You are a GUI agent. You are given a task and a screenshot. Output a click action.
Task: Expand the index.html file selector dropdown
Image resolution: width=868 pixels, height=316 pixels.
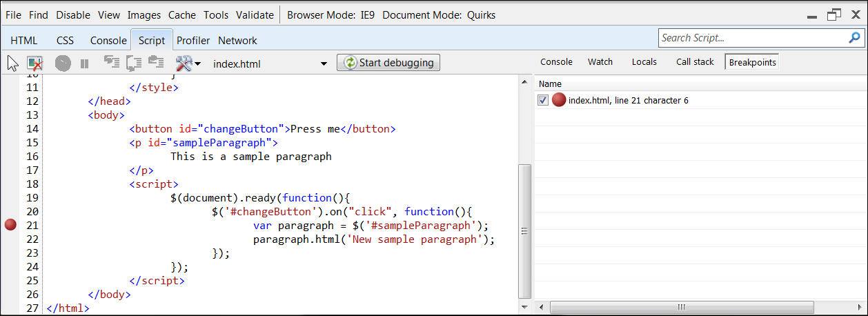coord(324,63)
